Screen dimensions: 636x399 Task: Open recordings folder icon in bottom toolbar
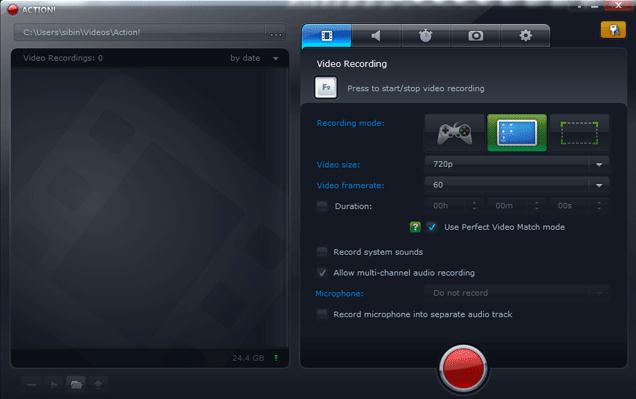[x=76, y=384]
